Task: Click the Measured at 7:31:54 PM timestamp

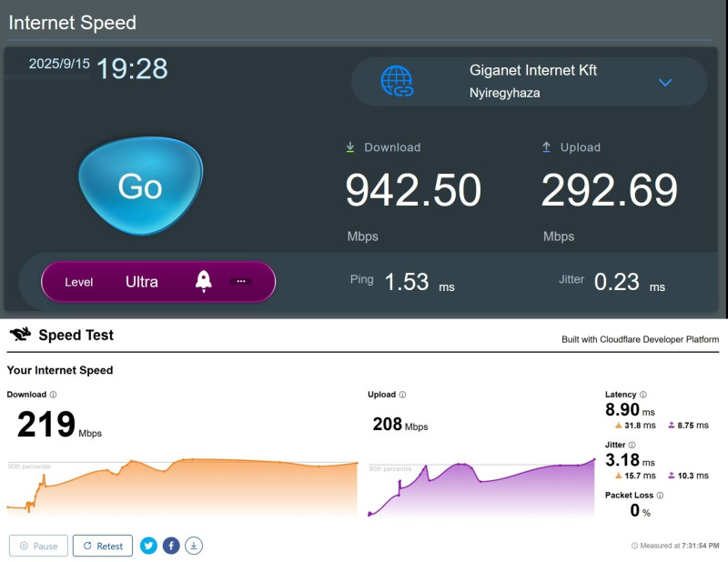Action: click(675, 546)
